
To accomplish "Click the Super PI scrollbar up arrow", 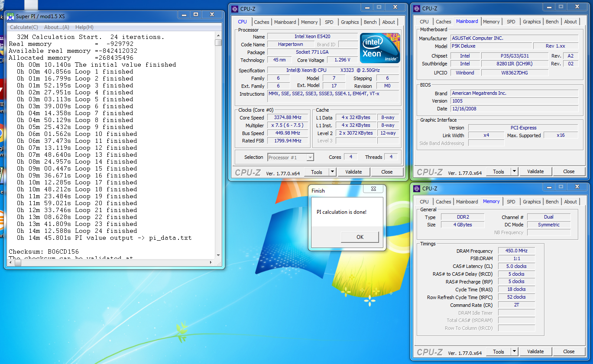I will click(218, 36).
